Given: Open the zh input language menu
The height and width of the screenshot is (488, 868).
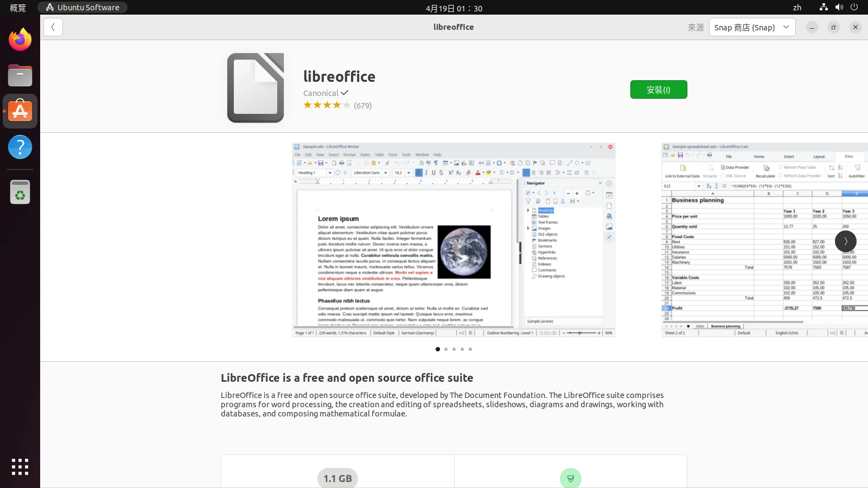Looking at the screenshot, I should click(797, 8).
